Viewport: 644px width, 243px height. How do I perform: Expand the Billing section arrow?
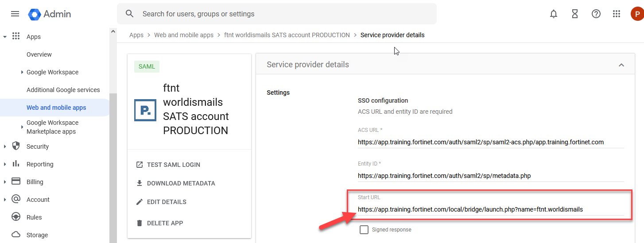coord(5,182)
